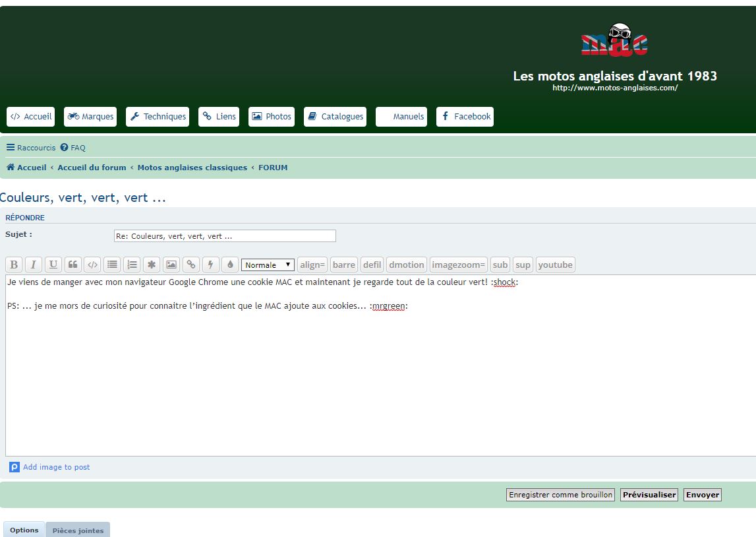This screenshot has height=537, width=756.
Task: Insert barre strikethrough tag
Action: click(x=344, y=265)
